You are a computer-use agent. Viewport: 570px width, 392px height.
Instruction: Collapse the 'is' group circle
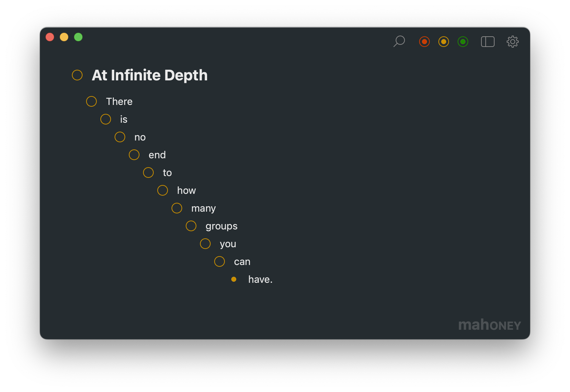click(x=106, y=119)
